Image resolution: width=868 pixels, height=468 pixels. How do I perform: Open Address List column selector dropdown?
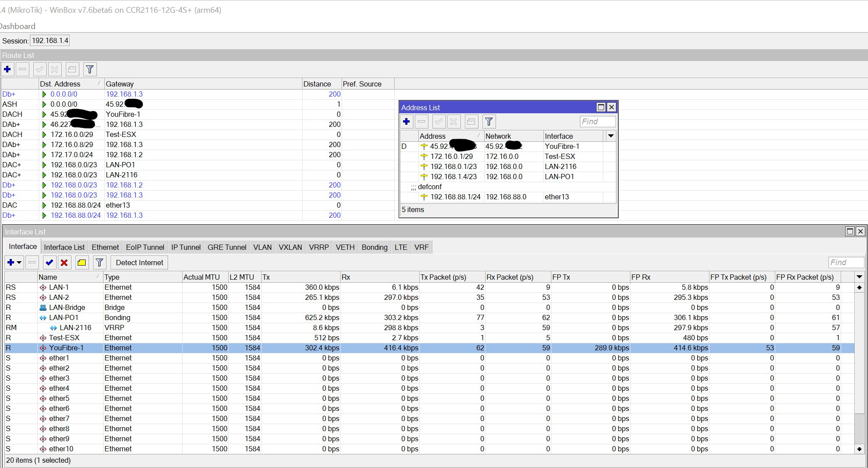[610, 136]
